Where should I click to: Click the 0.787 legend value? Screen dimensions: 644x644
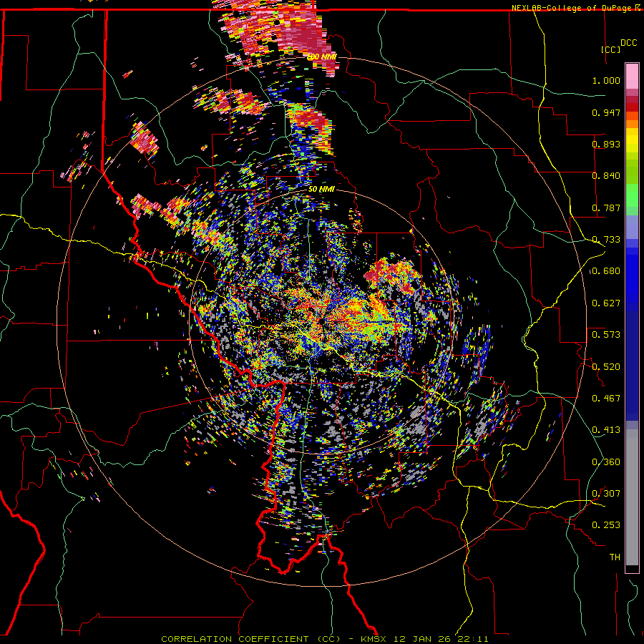(x=606, y=208)
